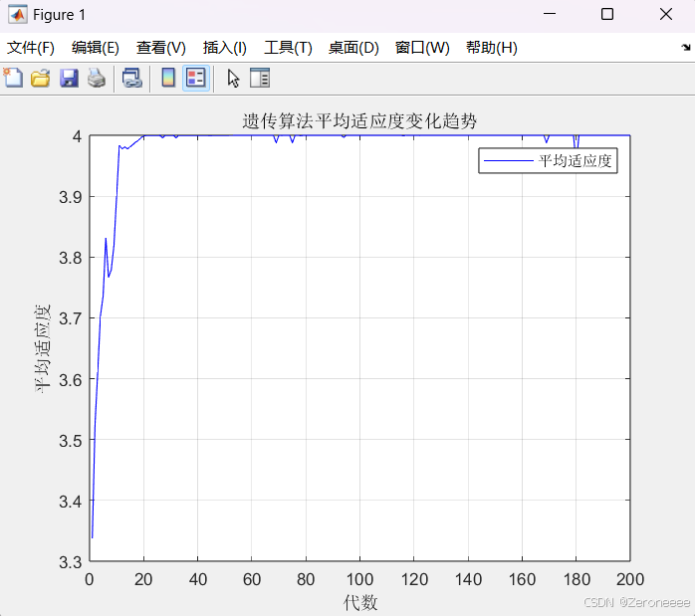Click the y-axis tick label 3.5

(x=71, y=441)
